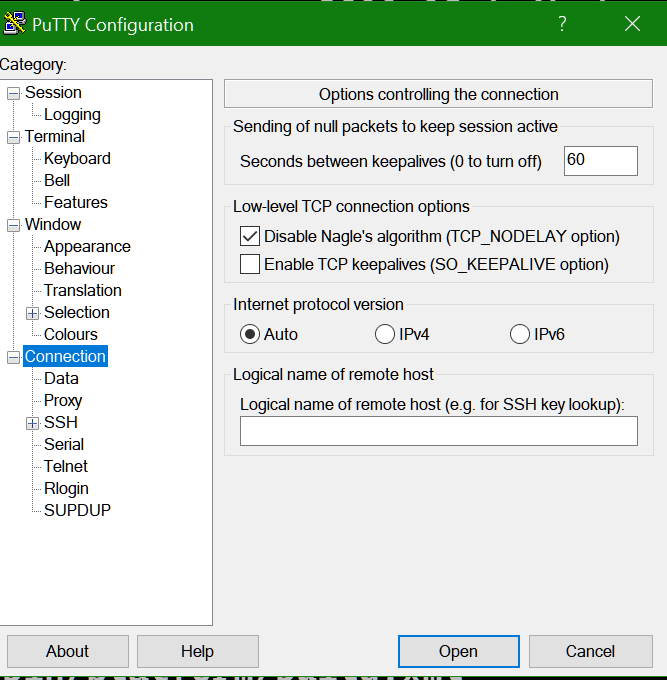The image size is (667, 680).
Task: Collapse the Connection tree node
Action: click(x=13, y=357)
